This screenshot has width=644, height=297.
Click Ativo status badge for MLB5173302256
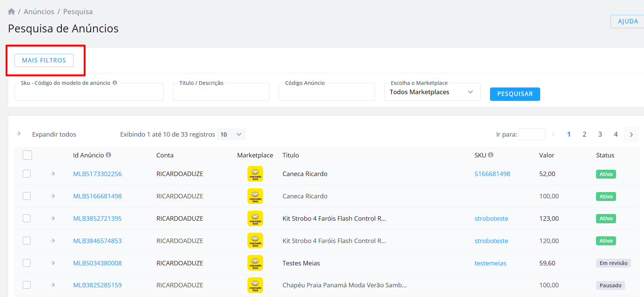(x=606, y=174)
